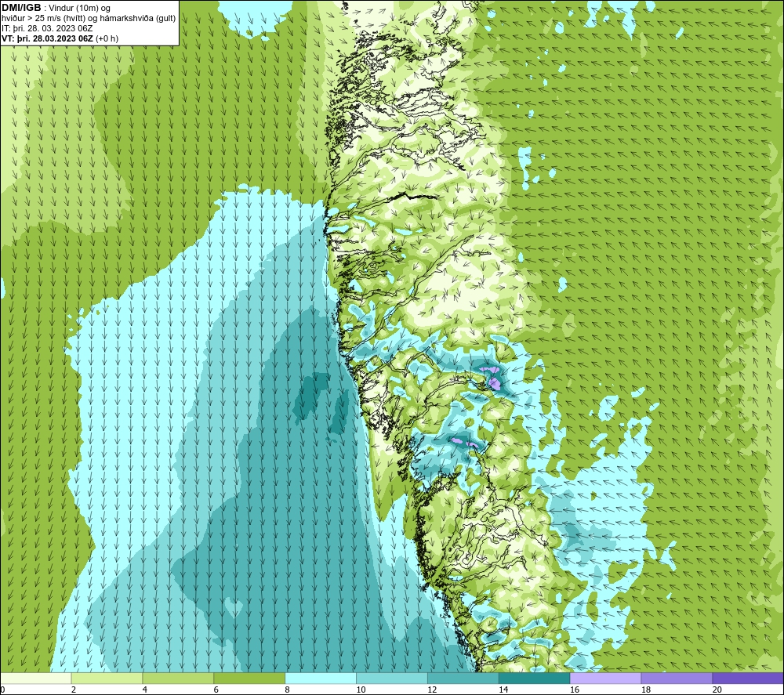Click the 0–2 m/s pale legend swatch
Screen dimensions: 784x695
pyautogui.click(x=36, y=678)
